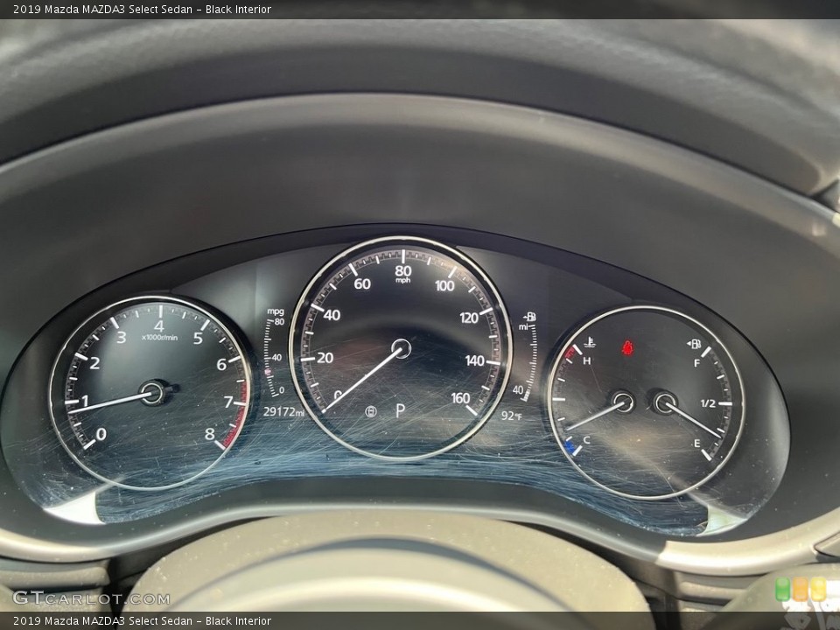Click the x1000r/min tachometer label
The height and width of the screenshot is (630, 840).
pyautogui.click(x=159, y=338)
